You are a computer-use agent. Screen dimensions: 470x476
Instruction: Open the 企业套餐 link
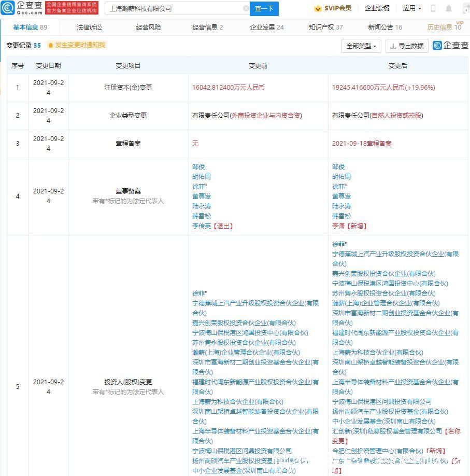(377, 8)
